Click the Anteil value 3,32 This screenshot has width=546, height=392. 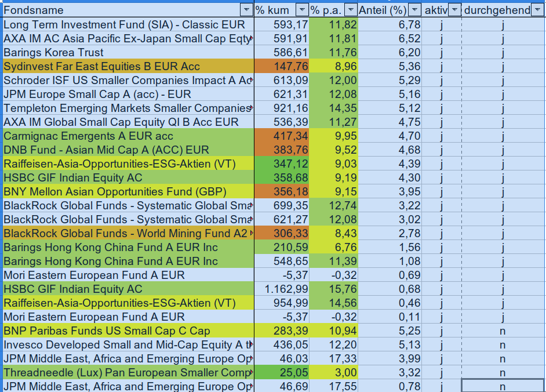tap(390, 372)
